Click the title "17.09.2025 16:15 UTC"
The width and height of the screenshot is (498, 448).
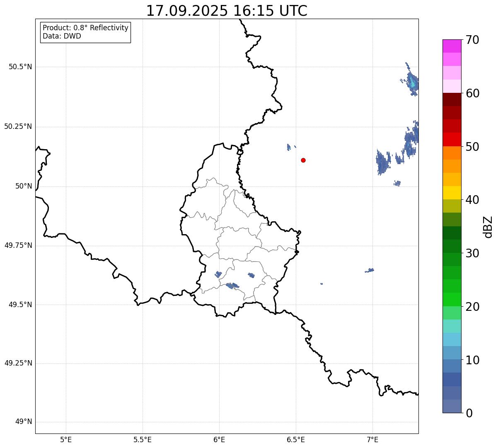coord(227,11)
